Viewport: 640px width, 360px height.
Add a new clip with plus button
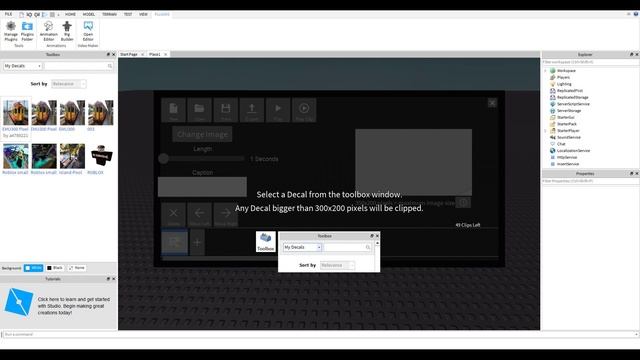[197, 242]
